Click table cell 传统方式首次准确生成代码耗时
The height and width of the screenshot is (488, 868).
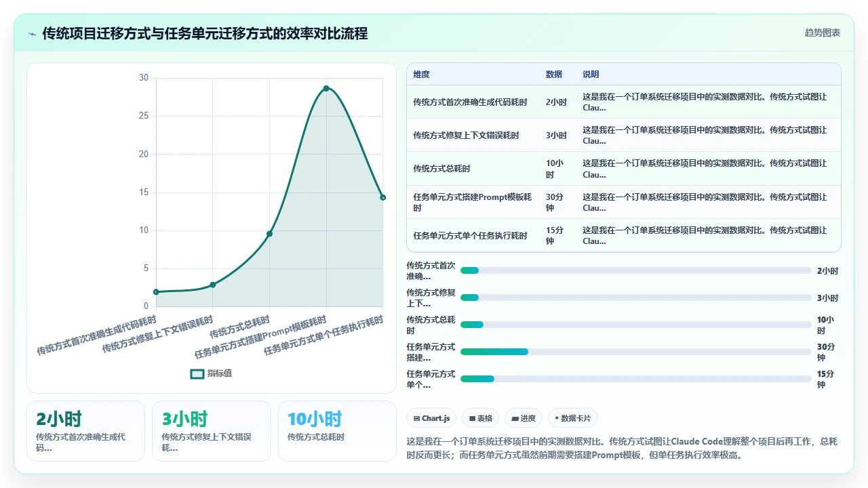point(470,102)
